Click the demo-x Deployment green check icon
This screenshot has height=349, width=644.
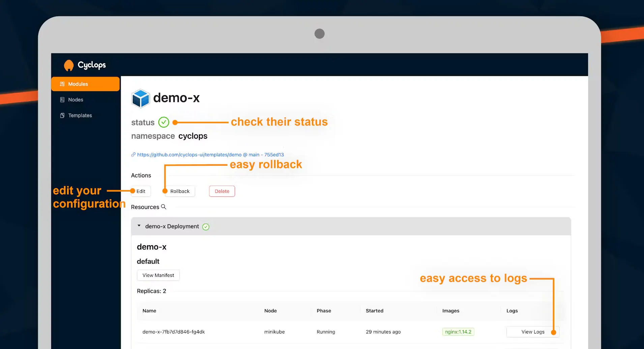click(x=206, y=227)
